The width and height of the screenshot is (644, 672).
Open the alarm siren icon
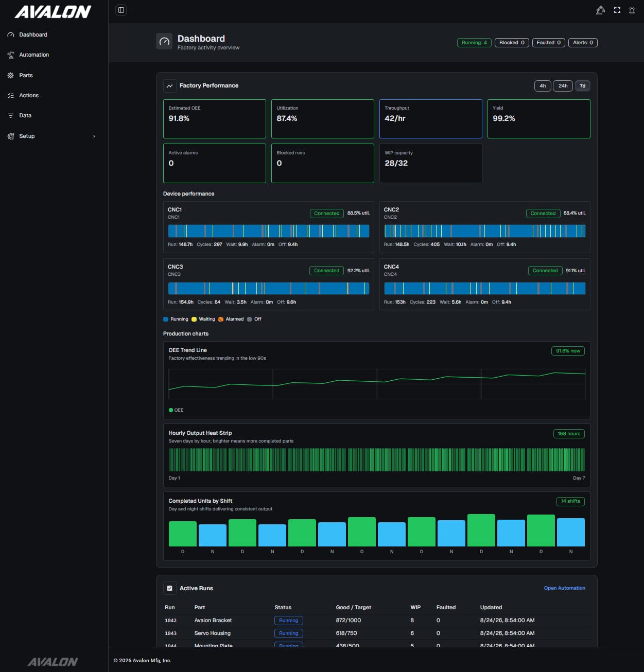pyautogui.click(x=632, y=10)
